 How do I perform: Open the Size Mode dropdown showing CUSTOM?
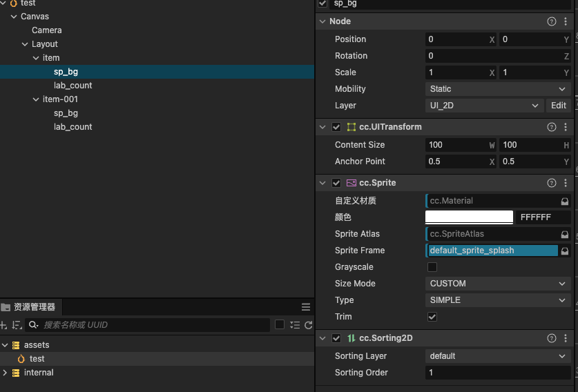(x=498, y=284)
